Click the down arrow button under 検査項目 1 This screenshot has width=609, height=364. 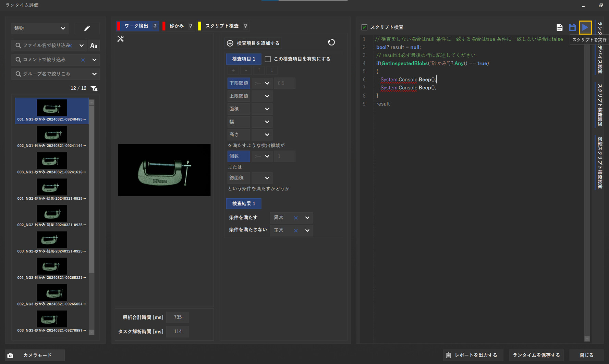[x=272, y=71]
